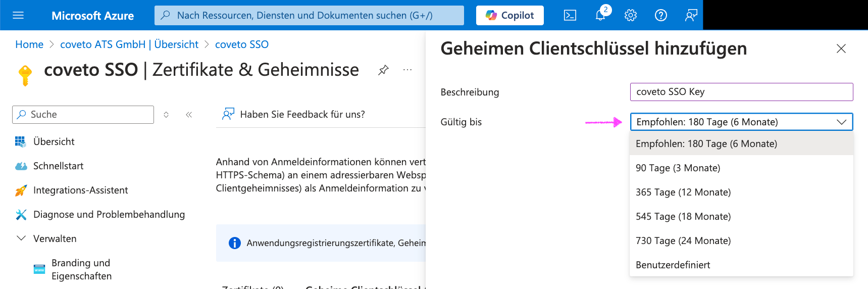Screen dimensions: 868x289
Task: Click the Übersicht grid icon
Action: pyautogui.click(x=21, y=141)
